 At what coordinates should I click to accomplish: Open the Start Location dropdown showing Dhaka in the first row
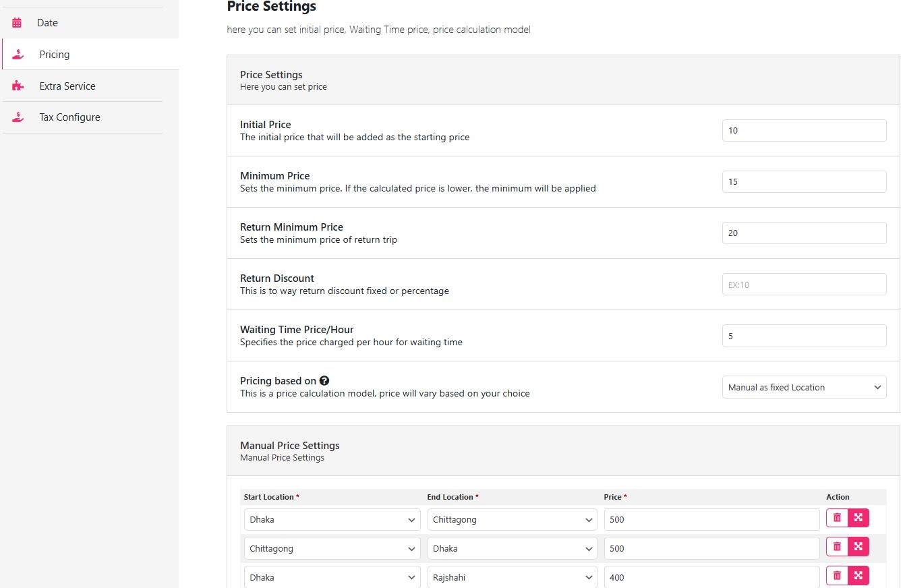(x=332, y=520)
